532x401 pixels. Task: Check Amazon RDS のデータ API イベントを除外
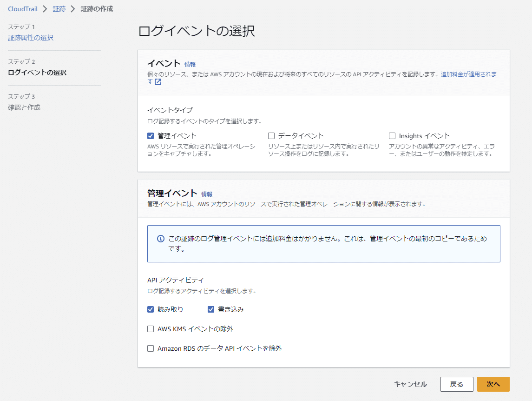click(x=151, y=348)
